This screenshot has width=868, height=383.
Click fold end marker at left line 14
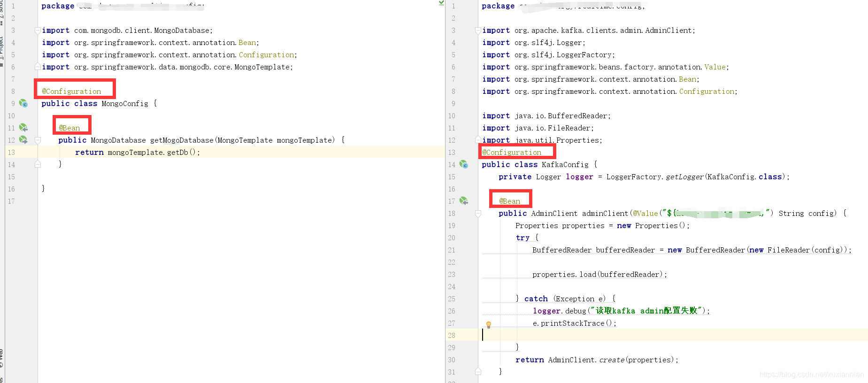(x=38, y=164)
